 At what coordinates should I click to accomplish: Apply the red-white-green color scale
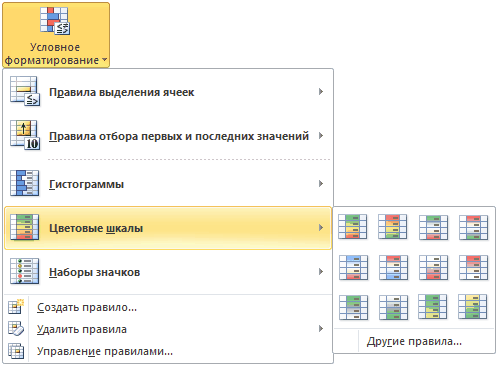(473, 228)
